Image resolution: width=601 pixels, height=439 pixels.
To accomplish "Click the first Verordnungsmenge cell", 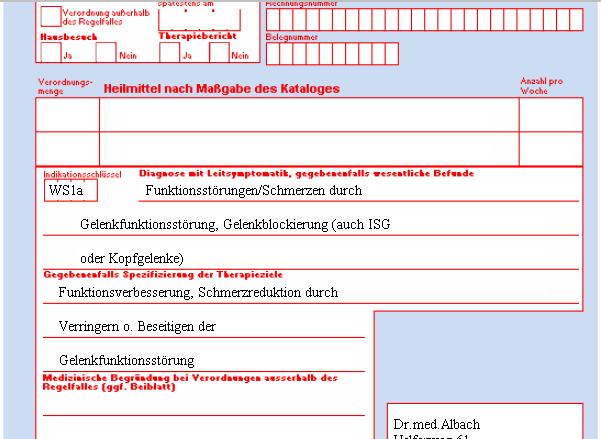I will tap(67, 115).
